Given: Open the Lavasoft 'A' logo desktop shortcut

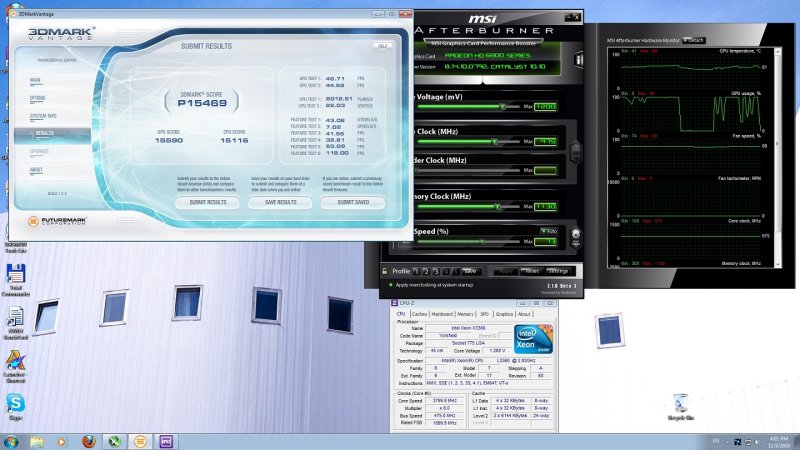Looking at the screenshot, I should 15,366.
